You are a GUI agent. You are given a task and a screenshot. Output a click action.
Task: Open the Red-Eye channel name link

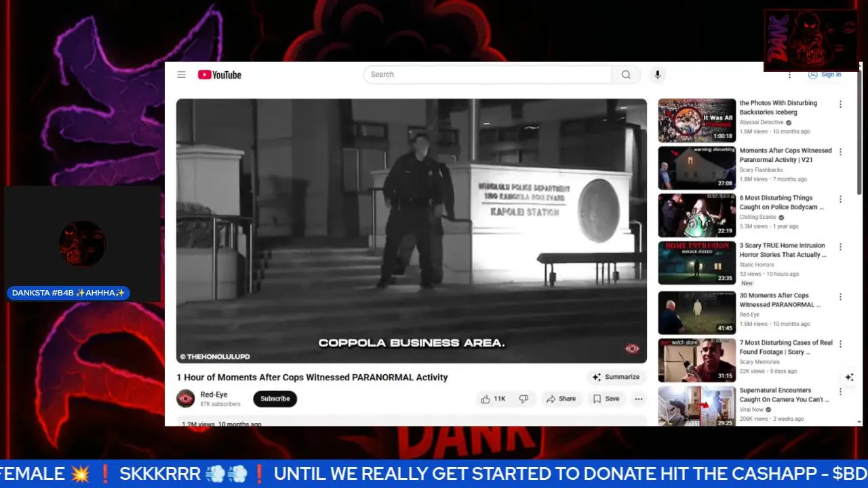pos(214,394)
